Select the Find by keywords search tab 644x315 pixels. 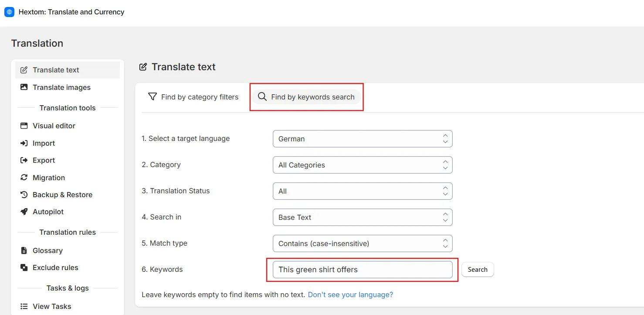point(306,97)
